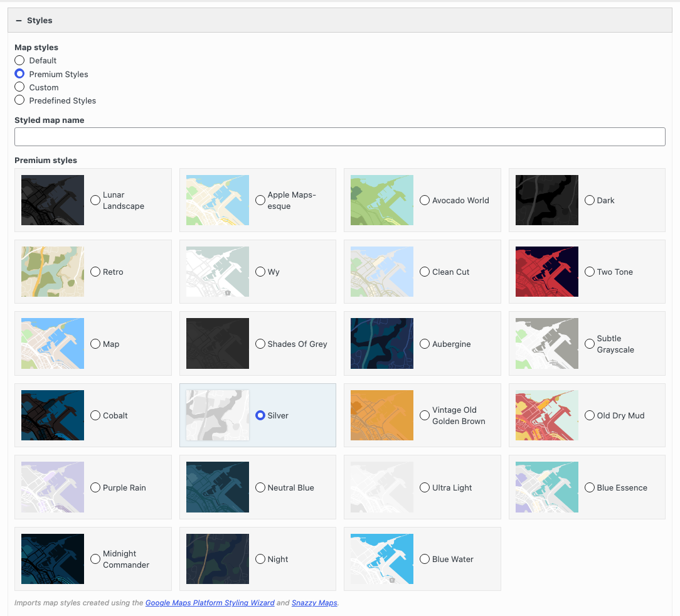Select the Blue Water radio button
Screen dimensions: 680x616
[425, 559]
